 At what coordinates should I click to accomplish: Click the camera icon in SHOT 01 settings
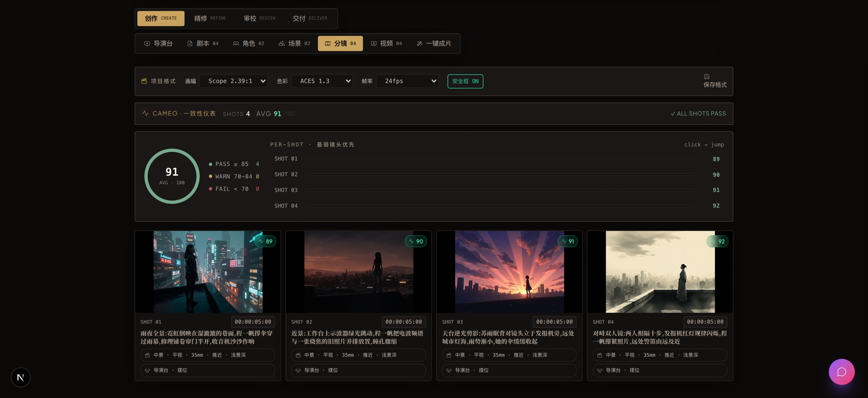[147, 355]
